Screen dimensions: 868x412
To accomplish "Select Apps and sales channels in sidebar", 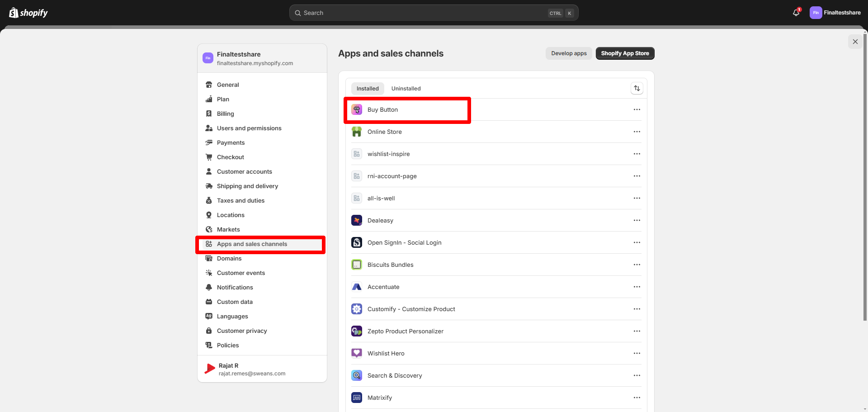I will coord(262,244).
